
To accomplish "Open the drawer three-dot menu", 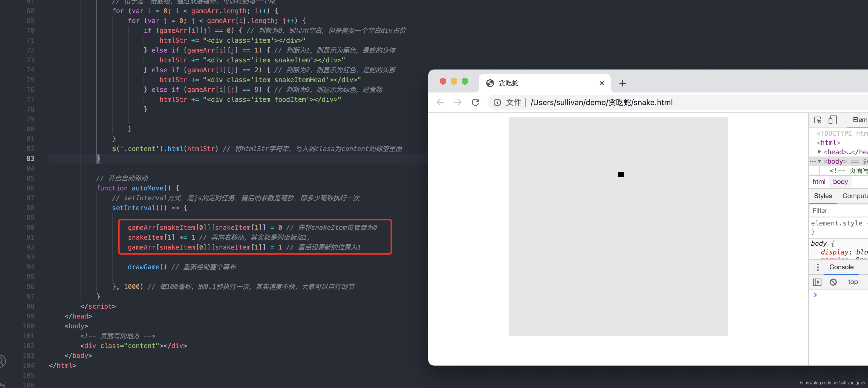I will point(818,267).
